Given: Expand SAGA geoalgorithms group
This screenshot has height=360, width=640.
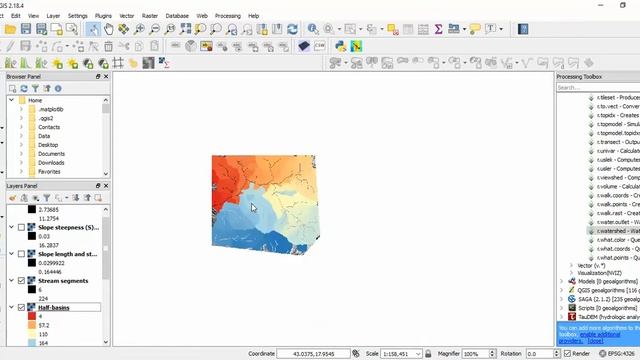Looking at the screenshot, I should click(x=562, y=299).
